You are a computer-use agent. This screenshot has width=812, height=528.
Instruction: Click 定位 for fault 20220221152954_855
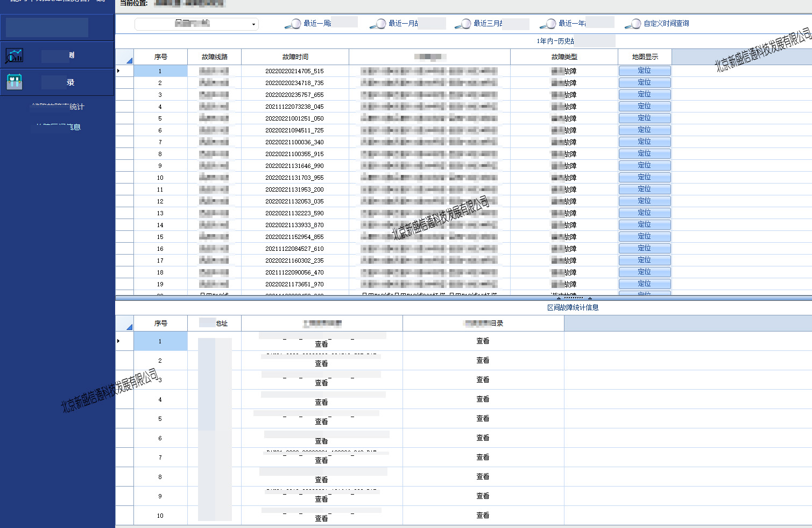coord(645,236)
